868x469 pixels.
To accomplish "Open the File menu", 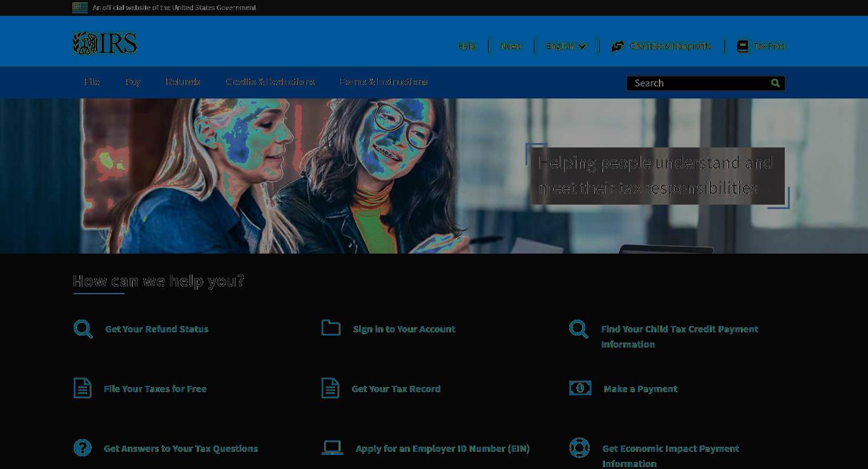I will (x=92, y=82).
